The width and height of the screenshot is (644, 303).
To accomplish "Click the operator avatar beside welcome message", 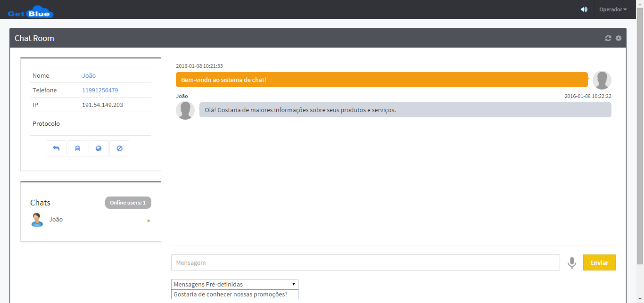I will tap(602, 80).
